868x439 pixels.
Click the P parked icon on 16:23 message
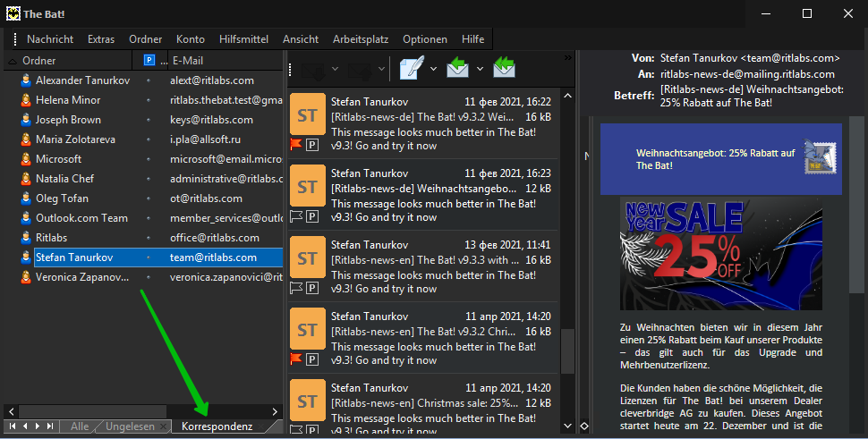pos(312,216)
